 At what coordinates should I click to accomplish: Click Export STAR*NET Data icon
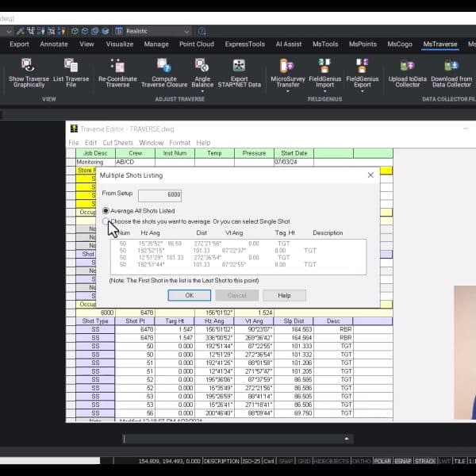pyautogui.click(x=239, y=66)
